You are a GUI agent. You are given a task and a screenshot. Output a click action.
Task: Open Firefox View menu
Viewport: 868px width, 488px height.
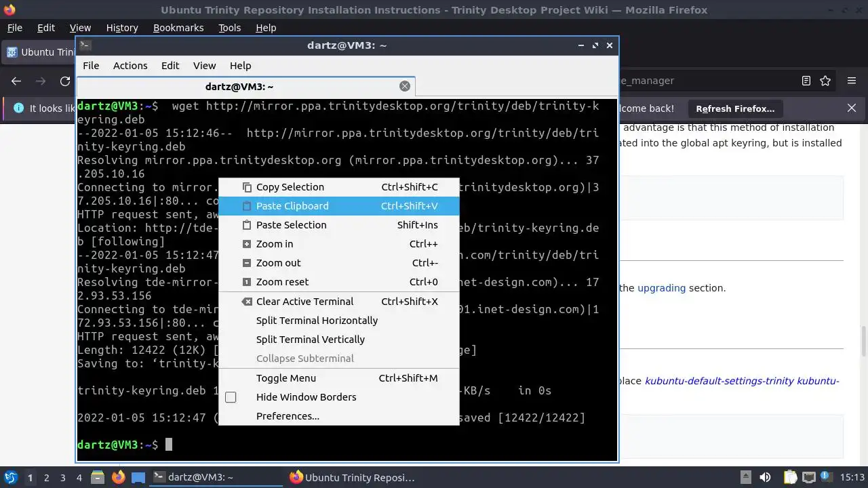[x=80, y=28]
